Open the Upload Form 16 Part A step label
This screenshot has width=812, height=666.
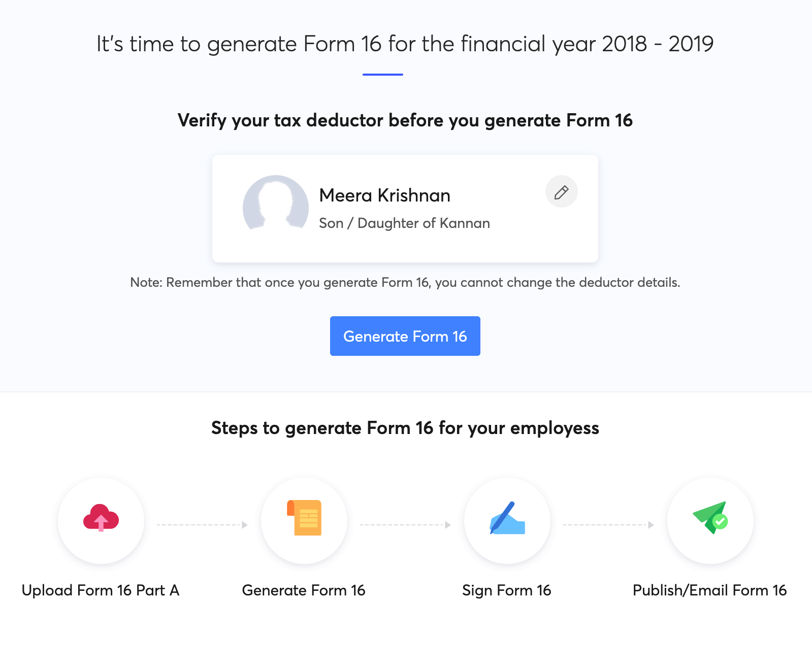[x=101, y=590]
